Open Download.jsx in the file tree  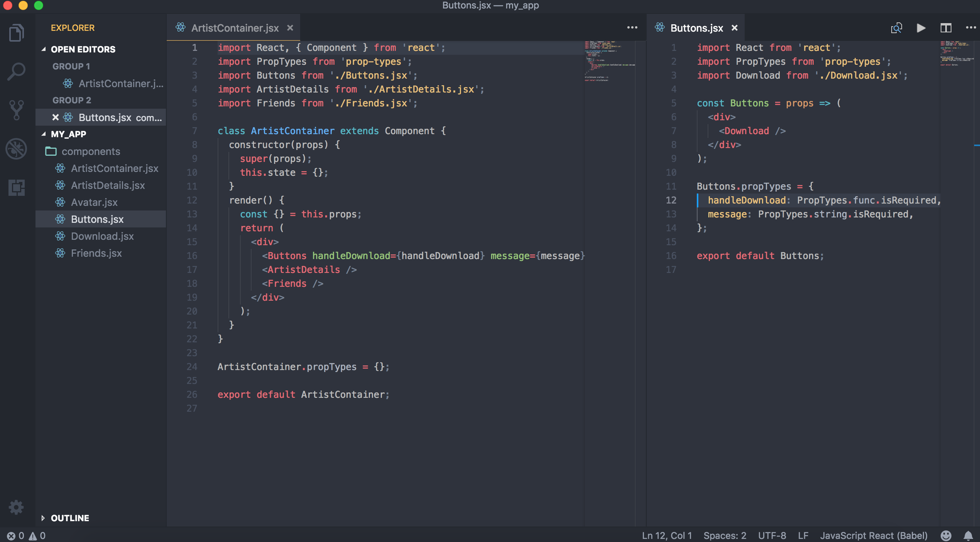(x=102, y=236)
